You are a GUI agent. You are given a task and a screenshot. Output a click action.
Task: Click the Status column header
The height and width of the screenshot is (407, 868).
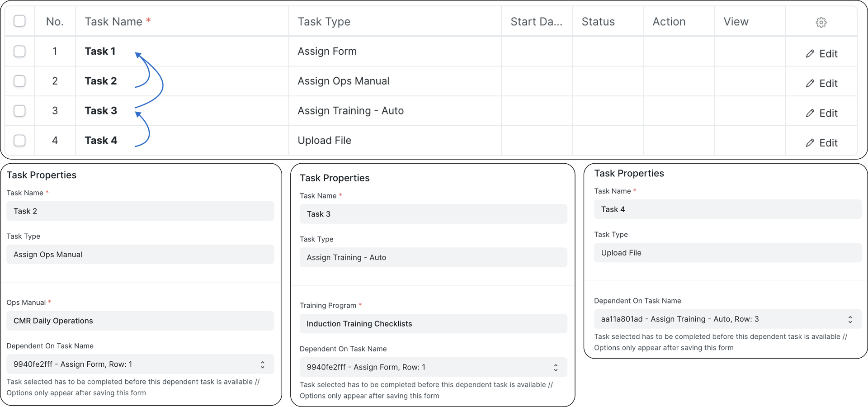[598, 21]
